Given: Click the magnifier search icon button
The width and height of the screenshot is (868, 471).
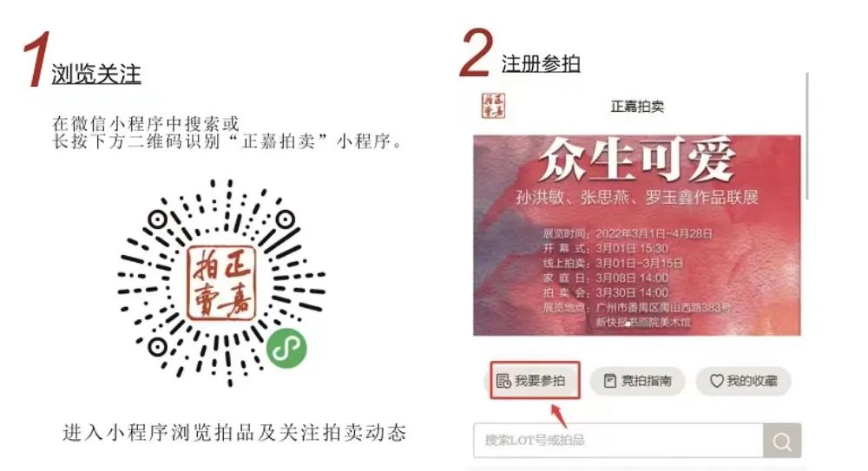Looking at the screenshot, I should coord(782,441).
